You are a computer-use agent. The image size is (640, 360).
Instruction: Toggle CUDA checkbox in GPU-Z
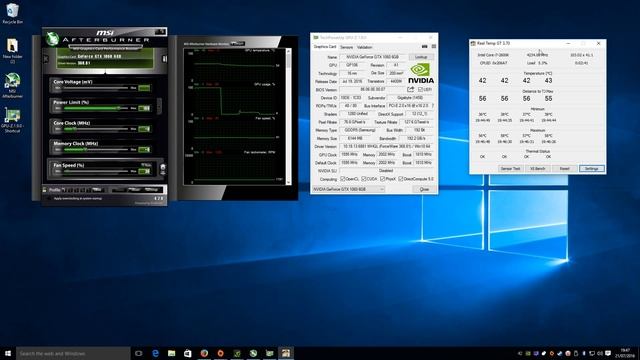tap(364, 179)
